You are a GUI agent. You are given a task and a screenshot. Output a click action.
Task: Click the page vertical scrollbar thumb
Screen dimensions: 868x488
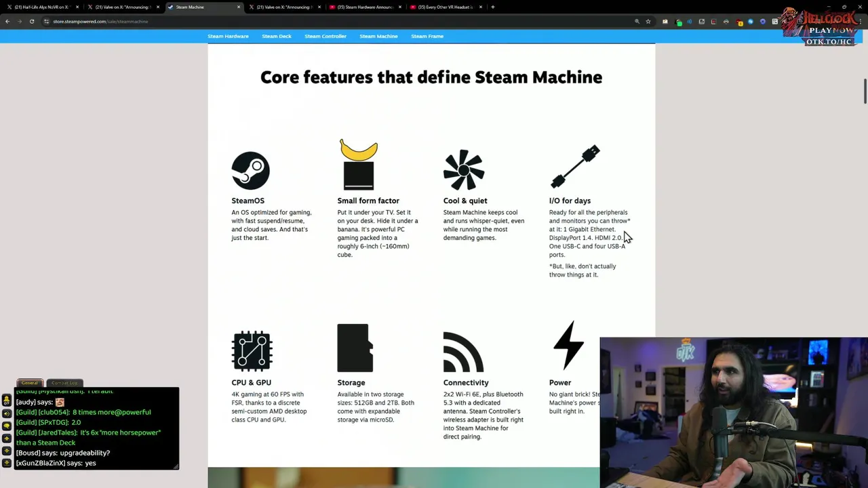coord(865,91)
